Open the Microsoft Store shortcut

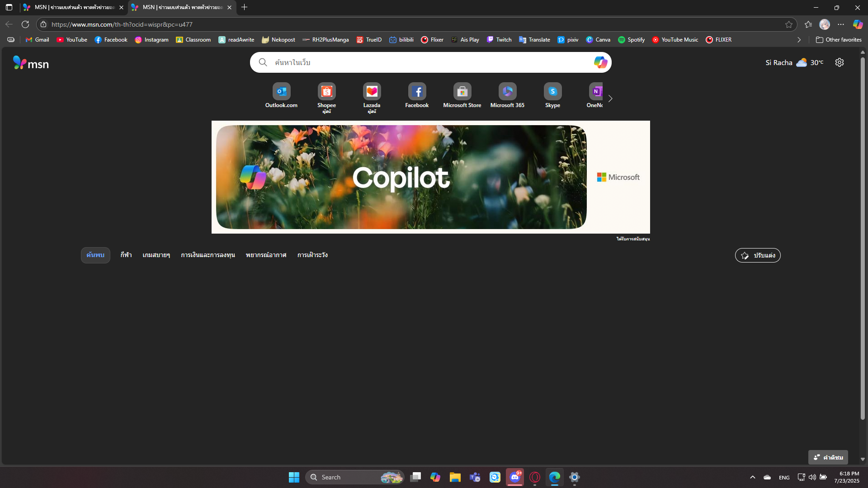pos(462,96)
